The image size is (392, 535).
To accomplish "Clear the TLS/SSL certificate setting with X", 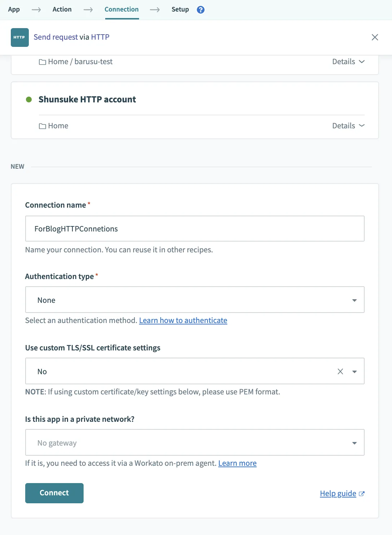I will [340, 371].
